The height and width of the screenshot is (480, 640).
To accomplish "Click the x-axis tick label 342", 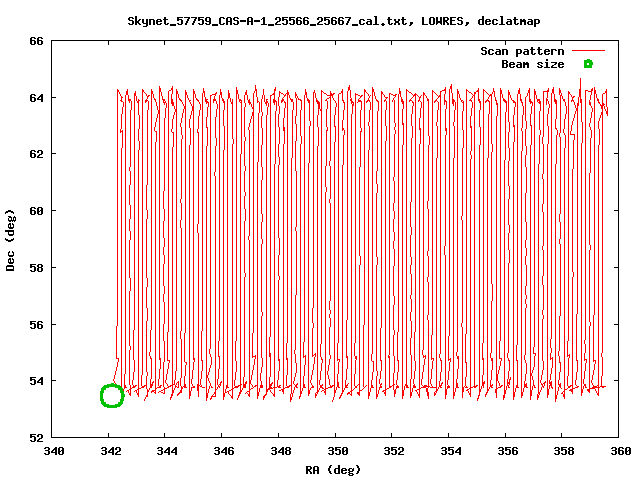I will click(x=111, y=451).
